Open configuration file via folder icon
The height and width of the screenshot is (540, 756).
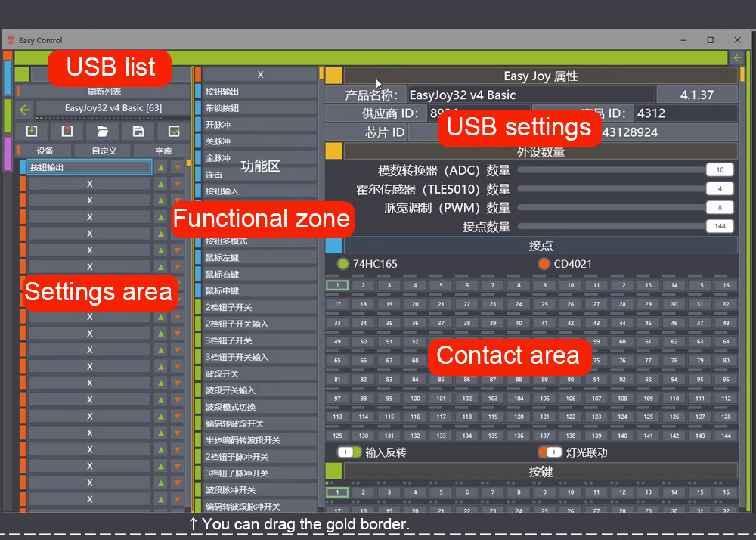coord(103,131)
